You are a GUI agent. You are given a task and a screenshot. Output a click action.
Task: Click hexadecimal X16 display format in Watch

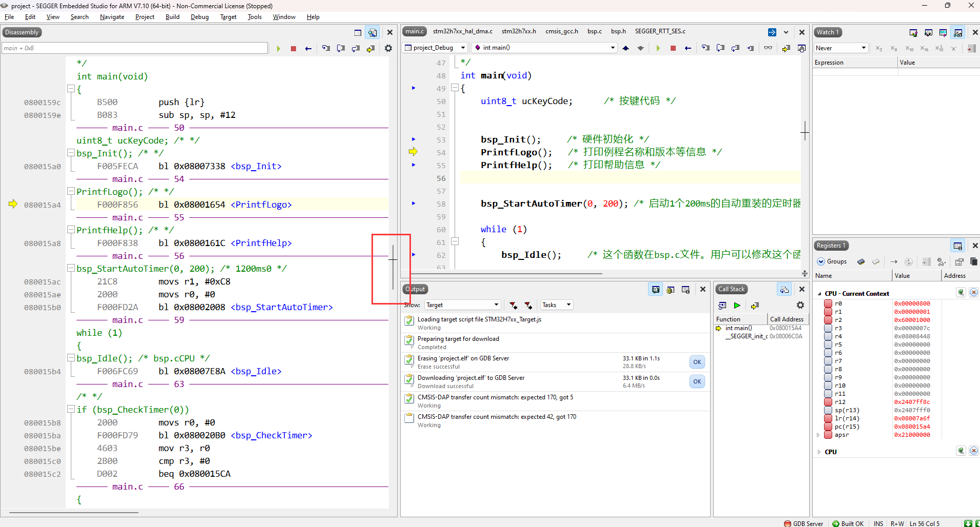(x=924, y=48)
